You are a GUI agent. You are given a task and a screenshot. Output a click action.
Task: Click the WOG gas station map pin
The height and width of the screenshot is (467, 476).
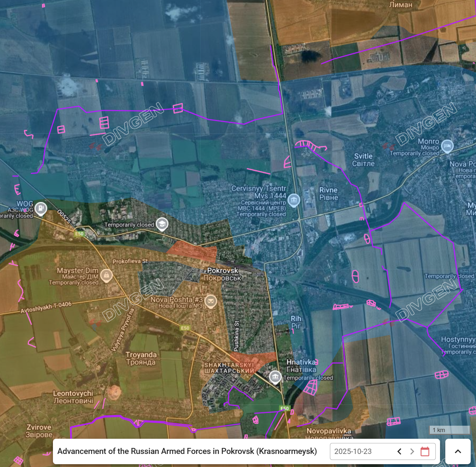pyautogui.click(x=41, y=209)
